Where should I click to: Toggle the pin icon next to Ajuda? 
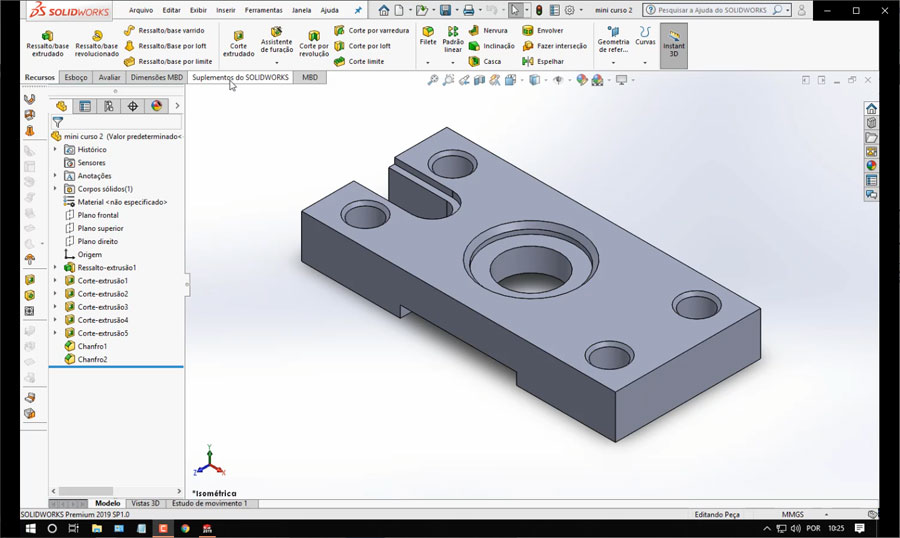[x=358, y=10]
